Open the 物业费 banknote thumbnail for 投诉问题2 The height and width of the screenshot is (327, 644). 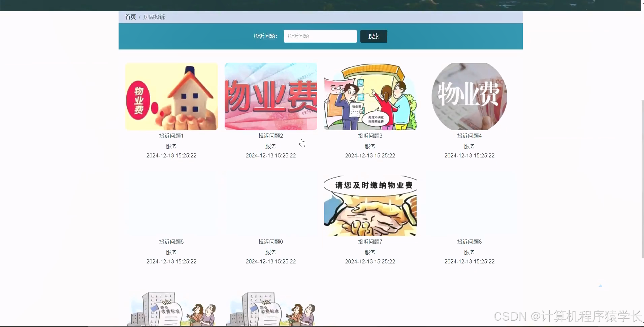[x=270, y=97]
